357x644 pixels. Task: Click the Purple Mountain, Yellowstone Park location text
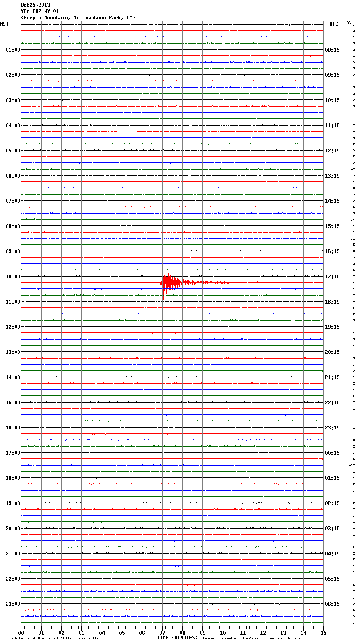tap(78, 18)
